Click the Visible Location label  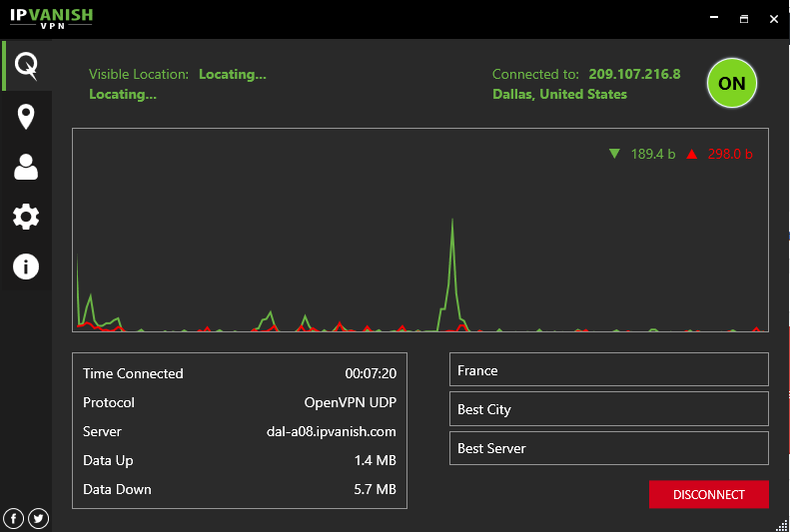(x=139, y=75)
